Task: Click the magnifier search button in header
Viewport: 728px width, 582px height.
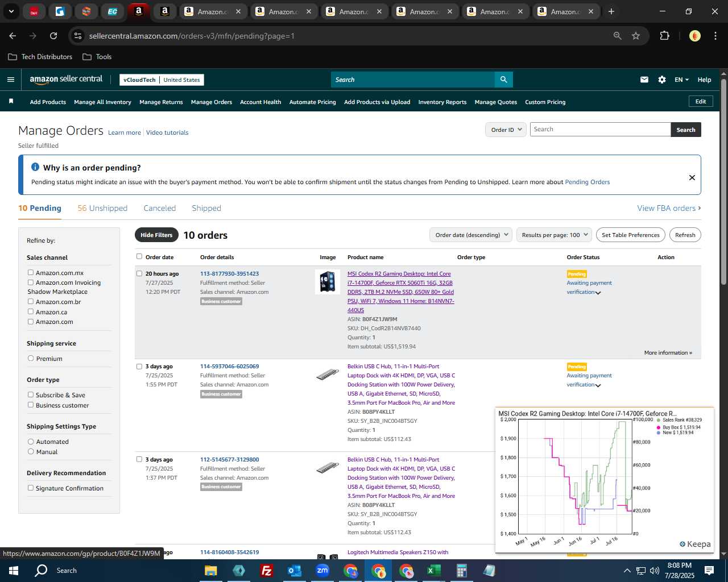Action: 503,80
